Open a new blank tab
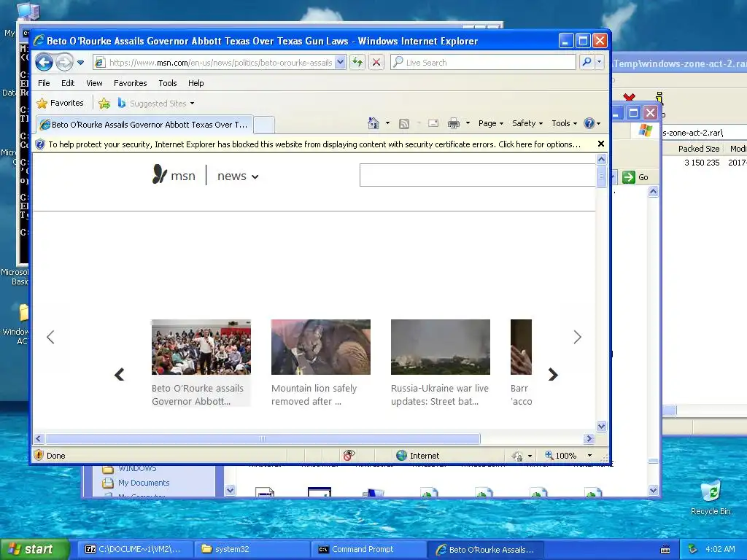This screenshot has width=747, height=560. (x=264, y=125)
